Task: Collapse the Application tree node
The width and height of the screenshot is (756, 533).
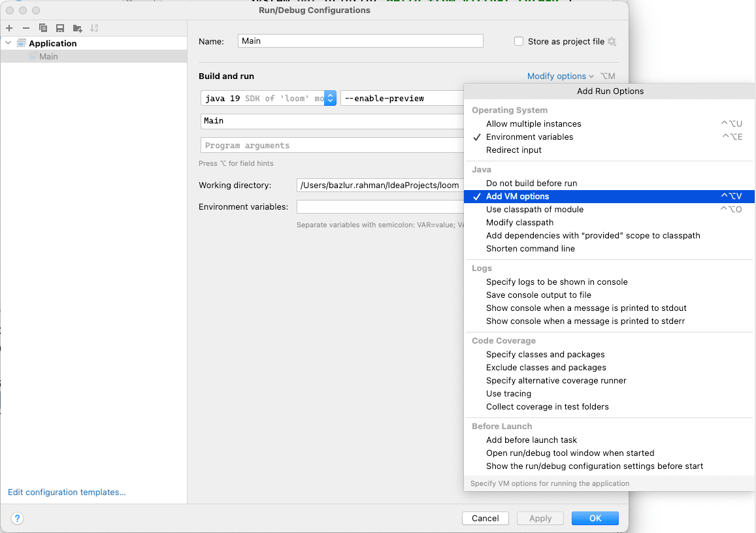Action: point(8,43)
